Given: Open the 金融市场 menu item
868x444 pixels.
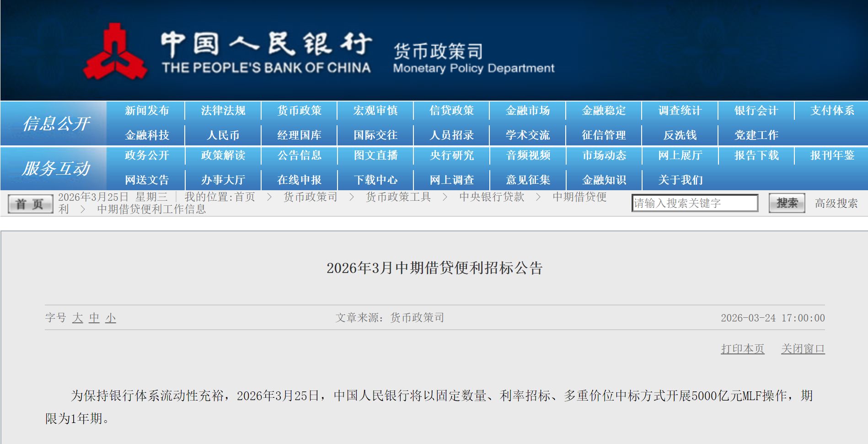Looking at the screenshot, I should point(528,110).
